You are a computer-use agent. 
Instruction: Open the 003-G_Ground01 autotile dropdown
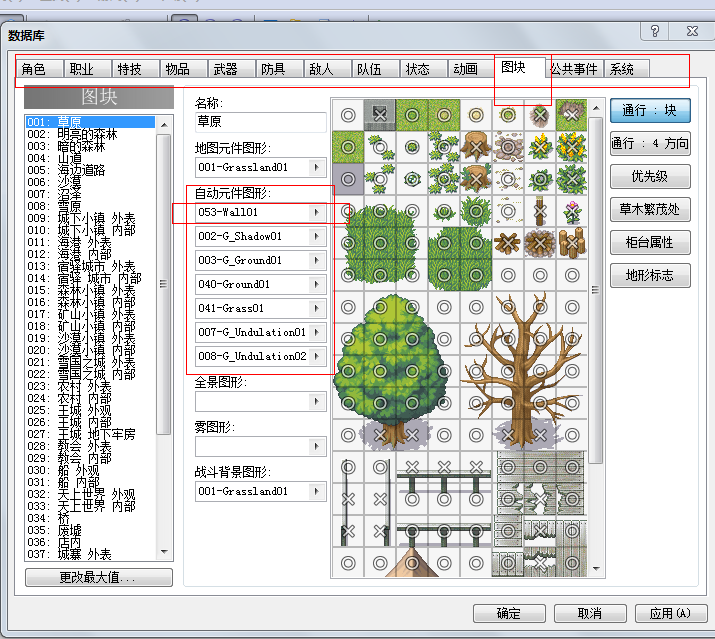tap(316, 260)
